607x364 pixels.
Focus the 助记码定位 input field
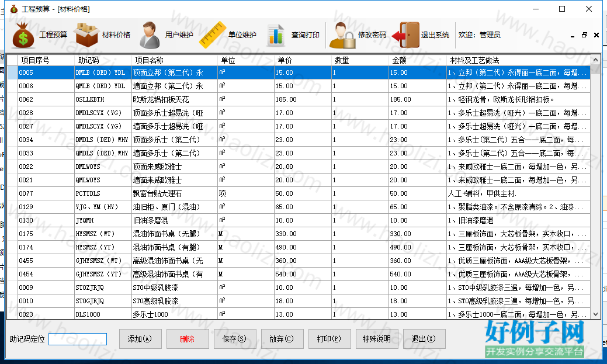tap(78, 339)
